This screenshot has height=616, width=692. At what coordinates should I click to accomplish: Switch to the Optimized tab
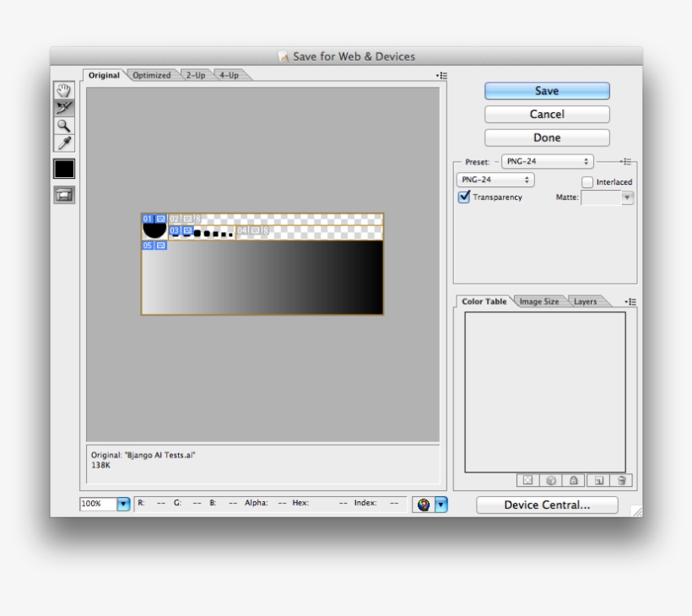[x=151, y=74]
